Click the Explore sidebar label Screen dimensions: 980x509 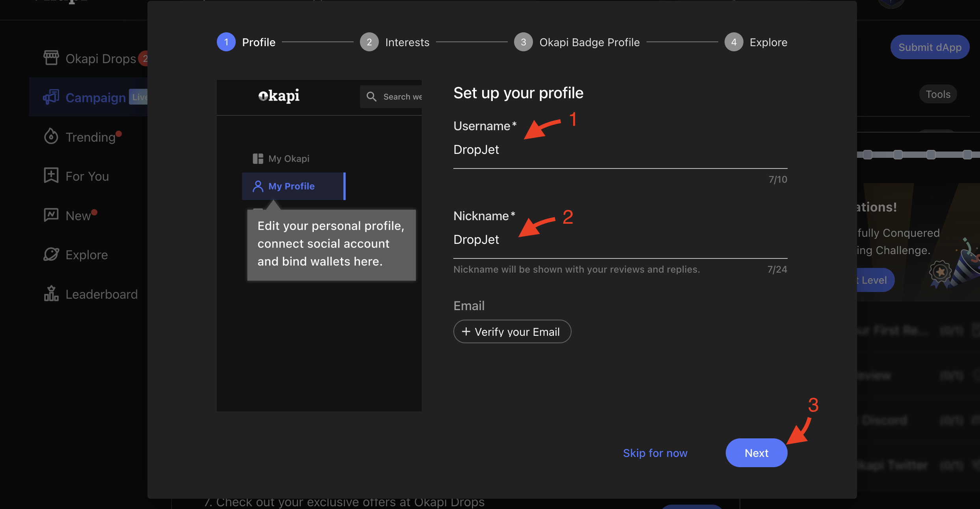pyautogui.click(x=87, y=254)
